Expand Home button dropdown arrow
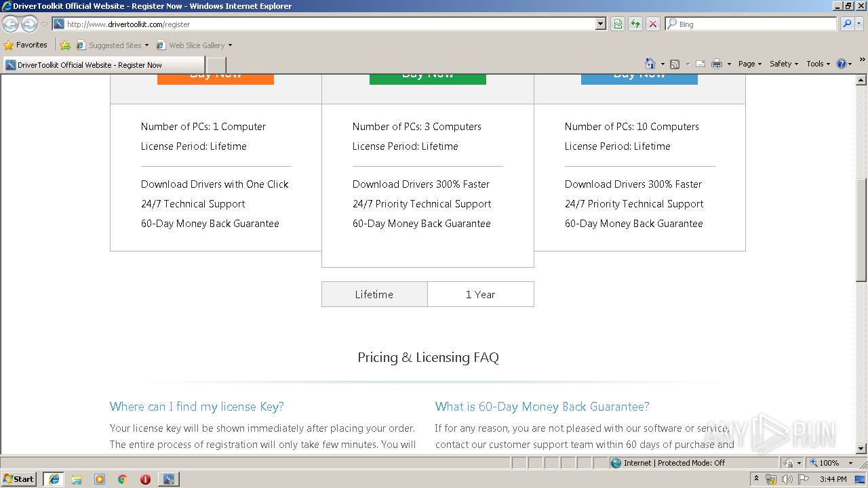The image size is (868, 488). click(x=663, y=64)
